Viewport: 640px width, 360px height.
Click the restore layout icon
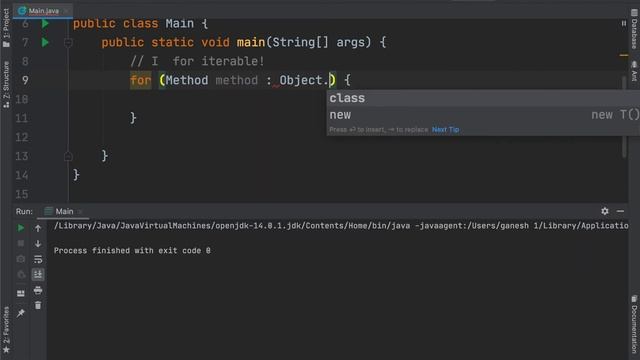coord(21,293)
